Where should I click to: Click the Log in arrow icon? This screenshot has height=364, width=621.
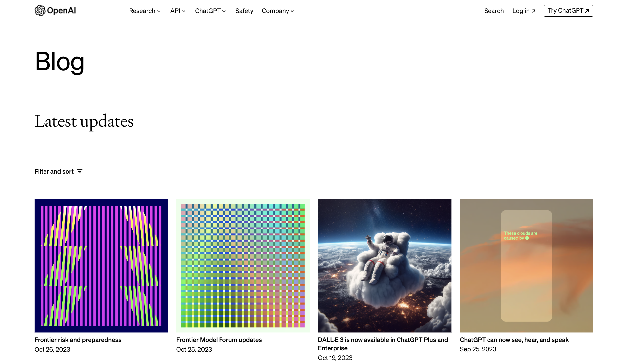(533, 11)
